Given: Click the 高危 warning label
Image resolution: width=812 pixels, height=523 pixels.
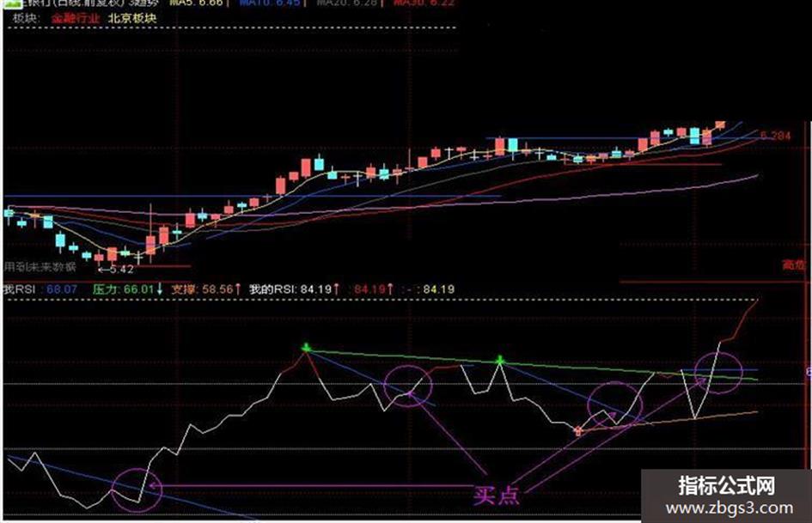Looking at the screenshot, I should pyautogui.click(x=793, y=265).
